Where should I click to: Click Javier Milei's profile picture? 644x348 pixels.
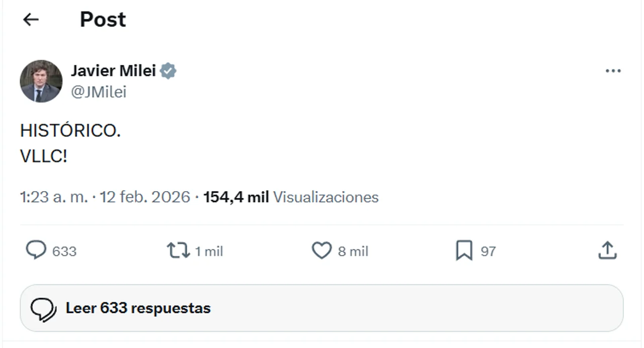(42, 81)
